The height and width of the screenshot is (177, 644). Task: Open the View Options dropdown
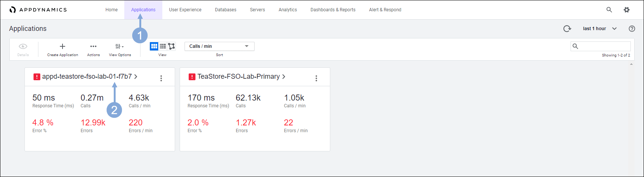tap(120, 46)
